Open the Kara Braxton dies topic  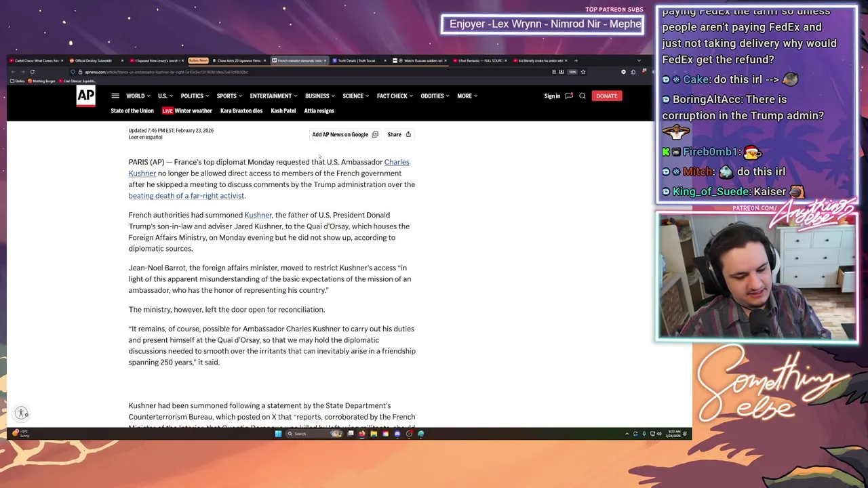click(x=241, y=111)
